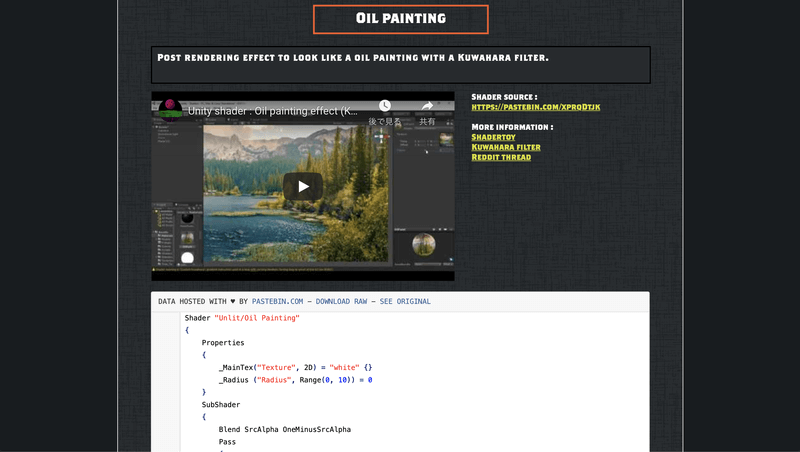
Task: Click the Kuwahara filter description text box
Action: point(401,65)
